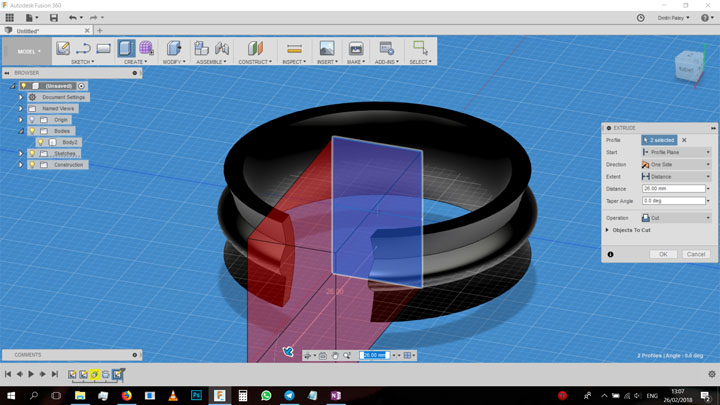Toggle visibility bulb for Construction folder
The width and height of the screenshot is (720, 405).
(x=32, y=164)
